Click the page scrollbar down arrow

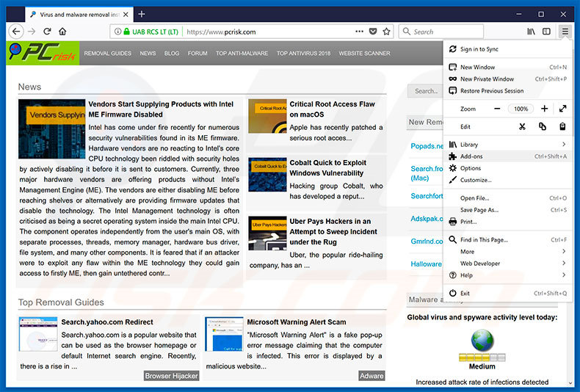pyautogui.click(x=570, y=383)
